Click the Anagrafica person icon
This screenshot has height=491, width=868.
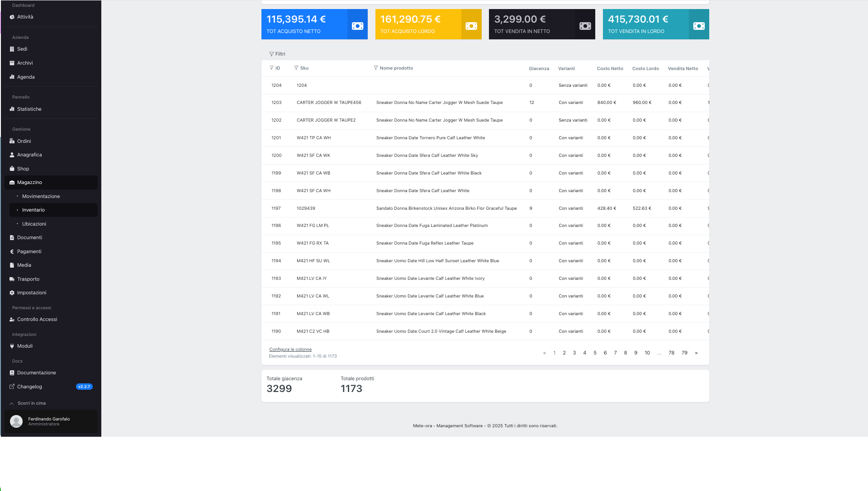coord(12,155)
